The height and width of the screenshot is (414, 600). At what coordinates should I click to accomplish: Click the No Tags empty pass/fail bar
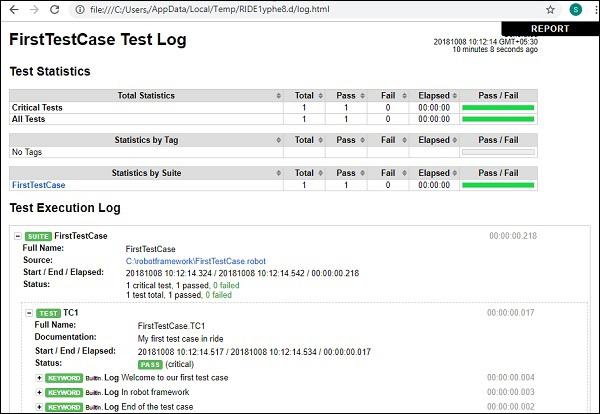click(x=498, y=152)
